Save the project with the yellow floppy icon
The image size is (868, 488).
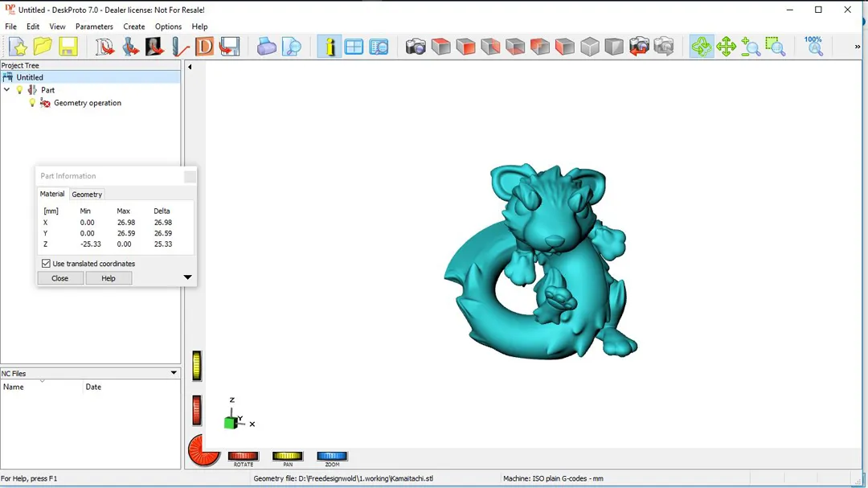pyautogui.click(x=68, y=47)
